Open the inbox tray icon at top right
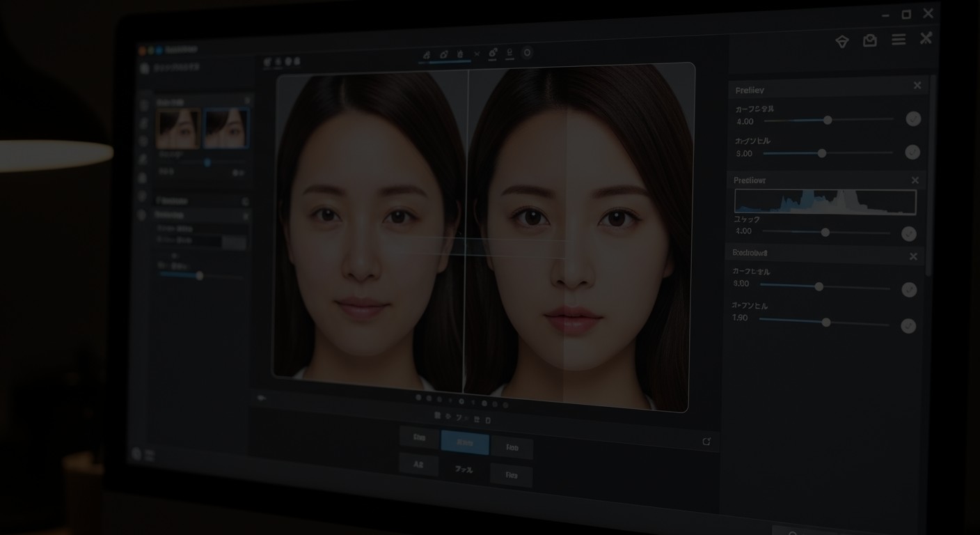This screenshot has width=980, height=535. pos(870,40)
